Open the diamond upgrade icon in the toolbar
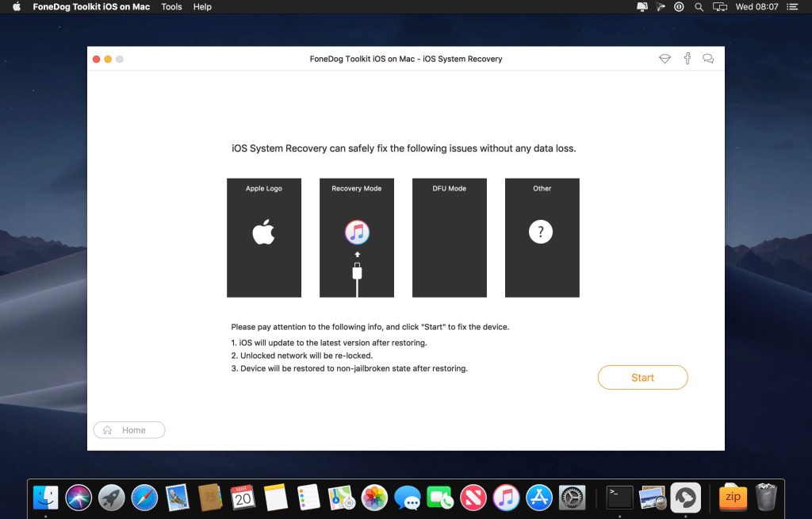 coord(665,58)
